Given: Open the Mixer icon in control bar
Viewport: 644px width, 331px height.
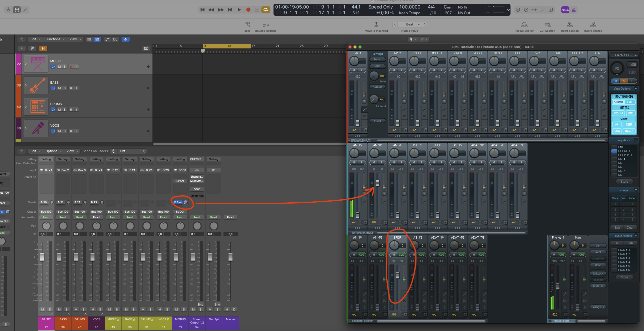Looking at the screenshot, I should point(17,10).
